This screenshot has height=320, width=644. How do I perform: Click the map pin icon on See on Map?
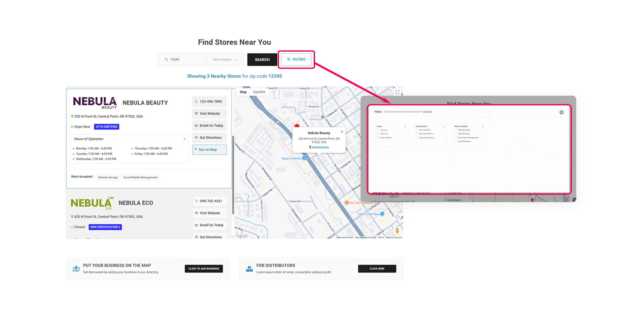pyautogui.click(x=195, y=149)
